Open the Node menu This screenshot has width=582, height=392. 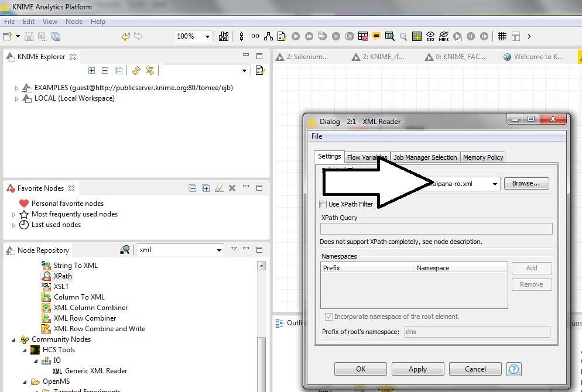(x=74, y=22)
